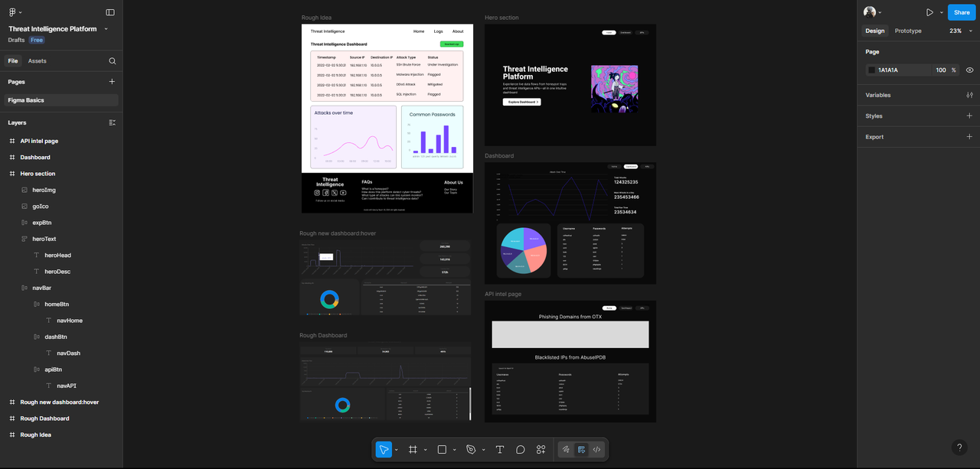The width and height of the screenshot is (980, 469).
Task: Switch to the Assets tab
Action: (x=37, y=61)
